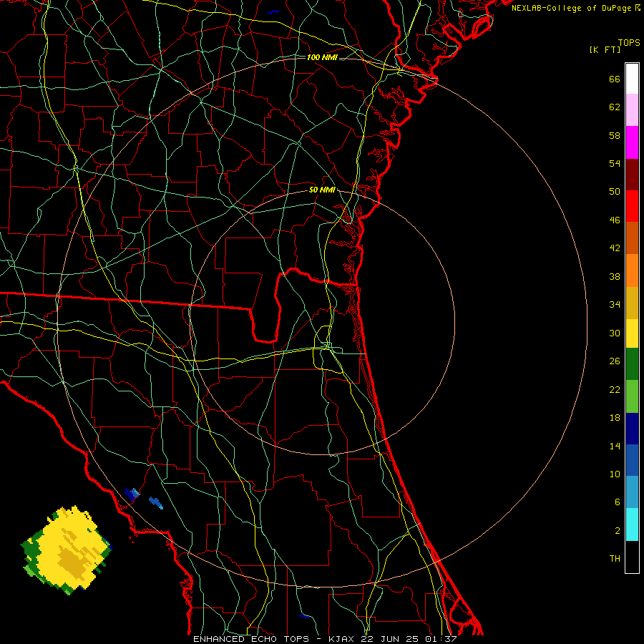Click the TH legend label
The width and height of the screenshot is (644, 644).
[x=615, y=558]
